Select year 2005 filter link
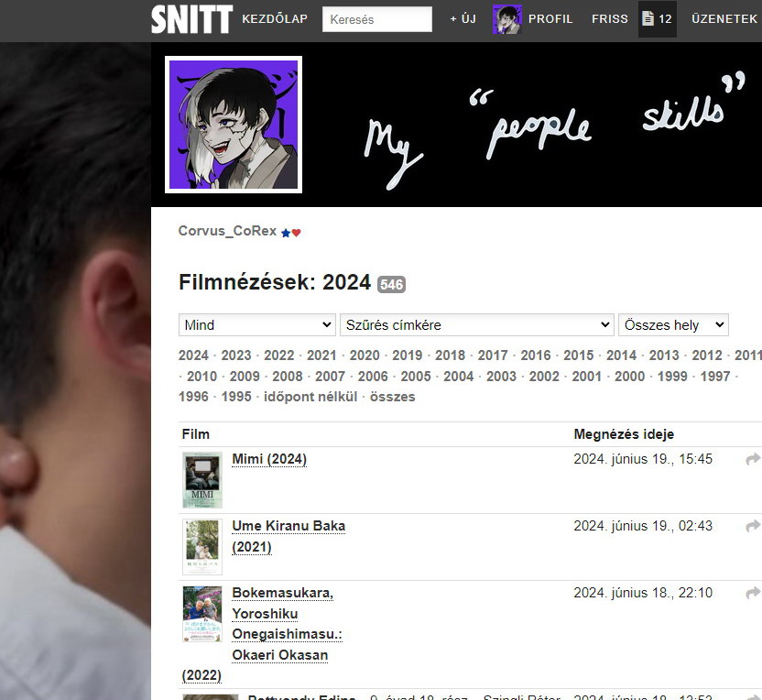This screenshot has width=762, height=700. (416, 377)
